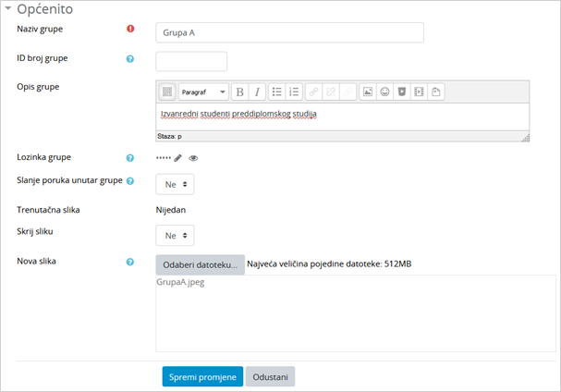The image size is (561, 392).
Task: Open help for Nova slika
Action: (130, 262)
